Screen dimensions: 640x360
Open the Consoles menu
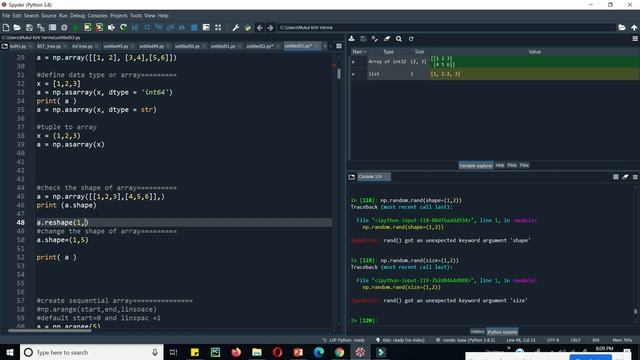(x=97, y=16)
